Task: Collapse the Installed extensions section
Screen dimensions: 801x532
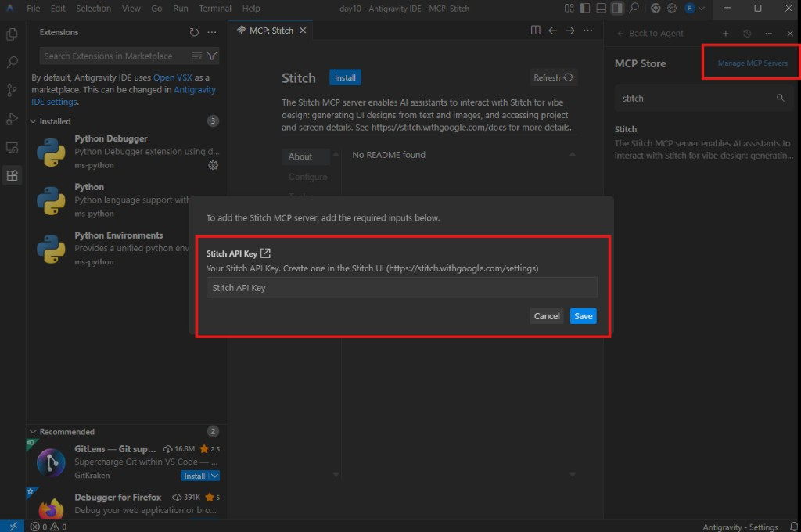Action: tap(33, 121)
